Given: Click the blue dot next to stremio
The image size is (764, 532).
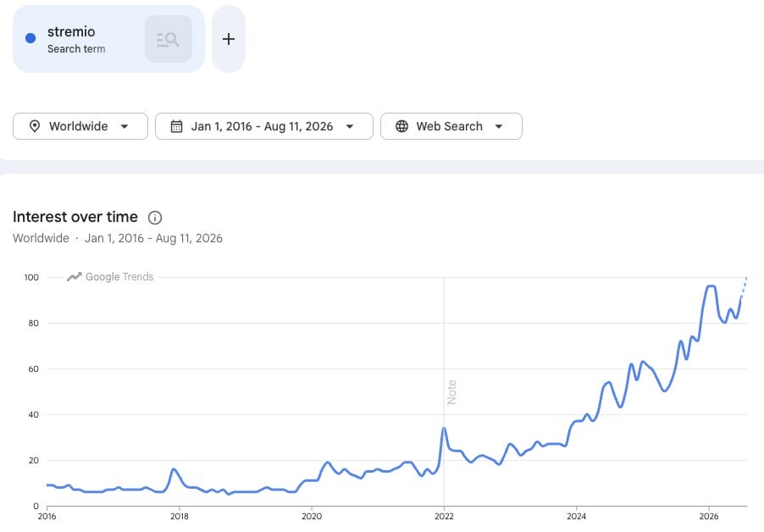Looking at the screenshot, I should (30, 38).
